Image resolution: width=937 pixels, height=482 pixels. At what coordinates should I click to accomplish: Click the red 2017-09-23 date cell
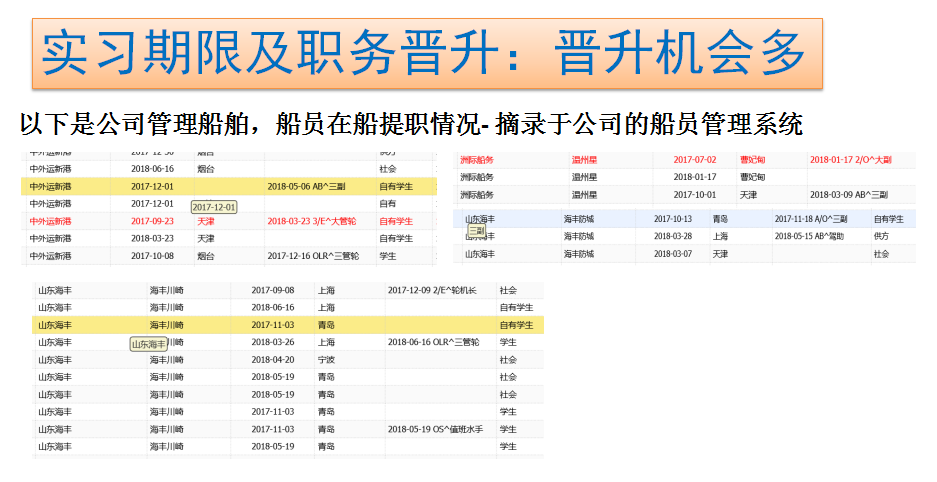click(152, 221)
